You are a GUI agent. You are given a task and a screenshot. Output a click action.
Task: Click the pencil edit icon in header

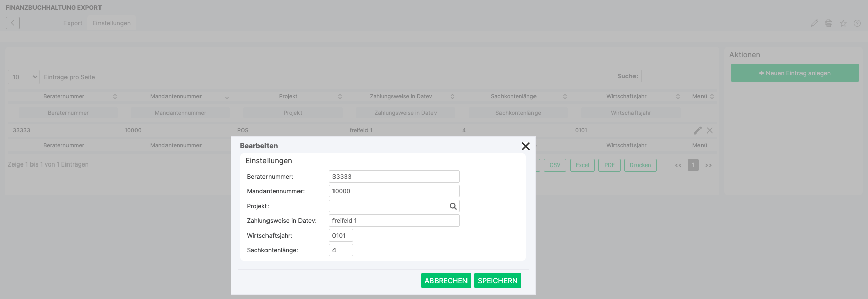814,23
